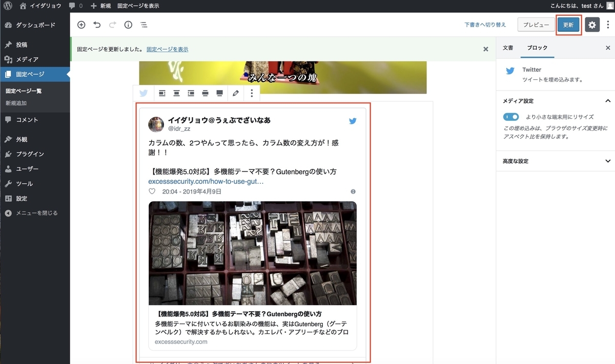This screenshot has width=615, height=364.
Task: Open 設定 menu in sidebar
Action: (x=35, y=199)
